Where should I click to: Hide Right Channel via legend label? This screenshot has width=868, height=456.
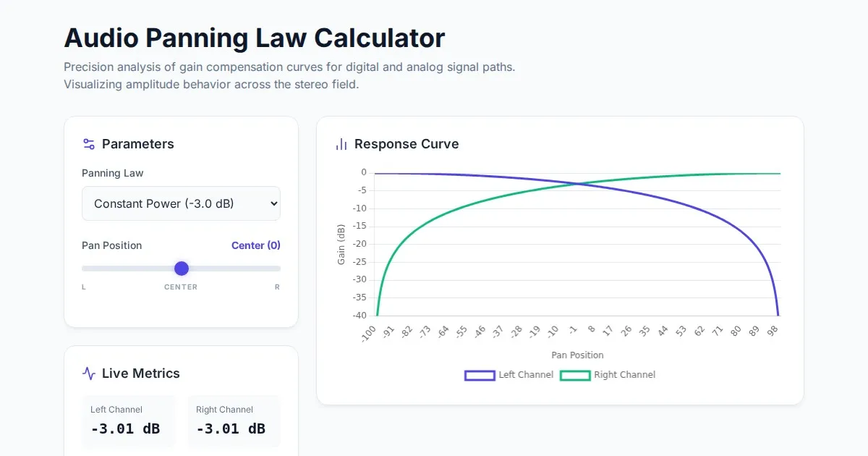tap(624, 375)
